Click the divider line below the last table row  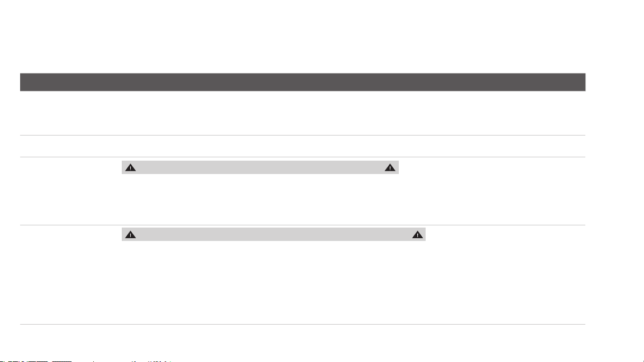pos(303,324)
